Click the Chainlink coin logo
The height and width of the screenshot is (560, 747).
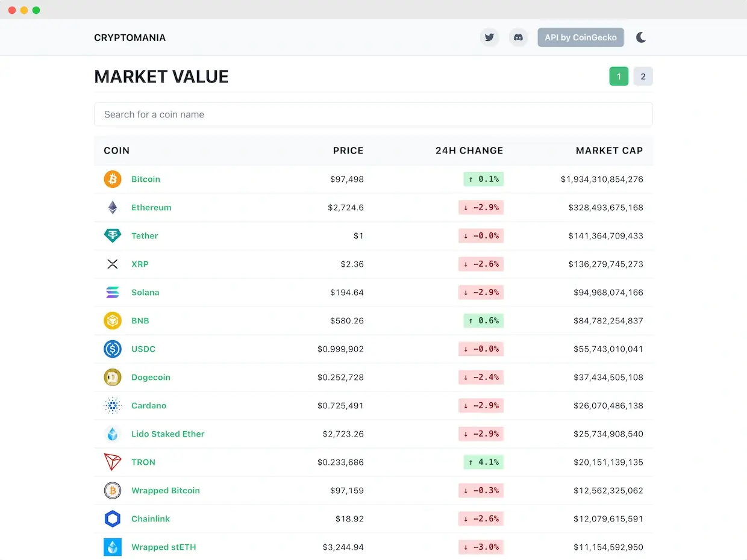(113, 519)
